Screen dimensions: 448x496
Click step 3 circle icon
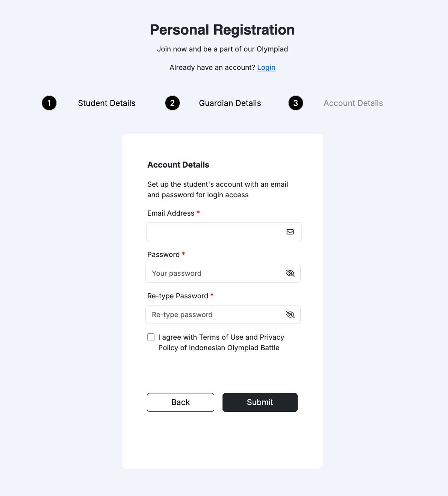point(296,103)
